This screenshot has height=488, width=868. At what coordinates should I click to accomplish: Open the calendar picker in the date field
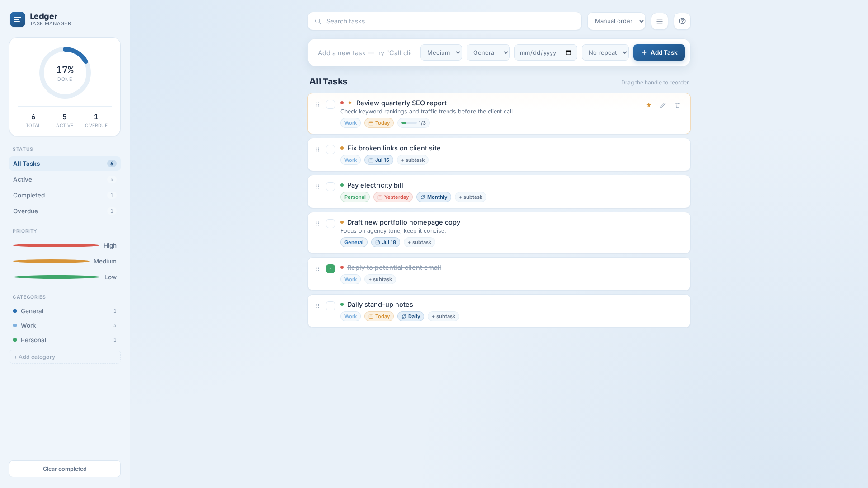point(569,52)
